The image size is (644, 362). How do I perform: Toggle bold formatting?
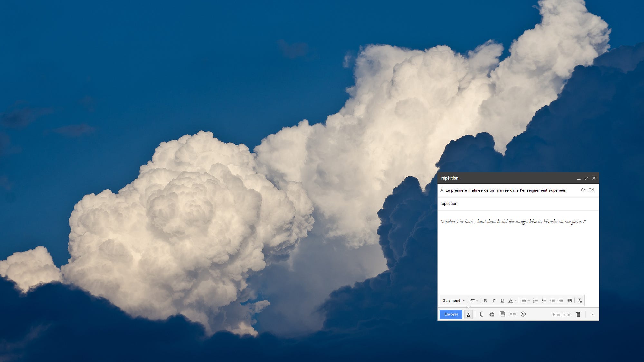click(x=485, y=301)
